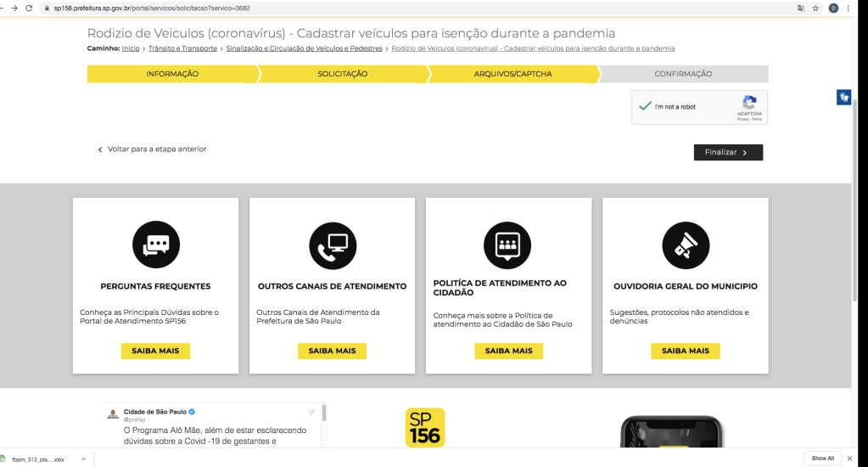This screenshot has height=467, width=868.
Task: Go to the SOLICITAÇÃO step tab
Action: tap(343, 74)
